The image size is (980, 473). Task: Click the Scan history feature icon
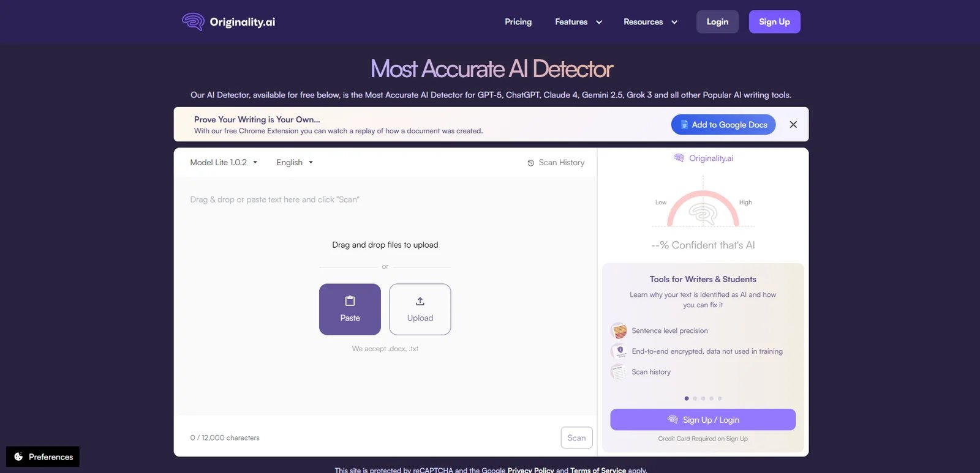(x=619, y=372)
